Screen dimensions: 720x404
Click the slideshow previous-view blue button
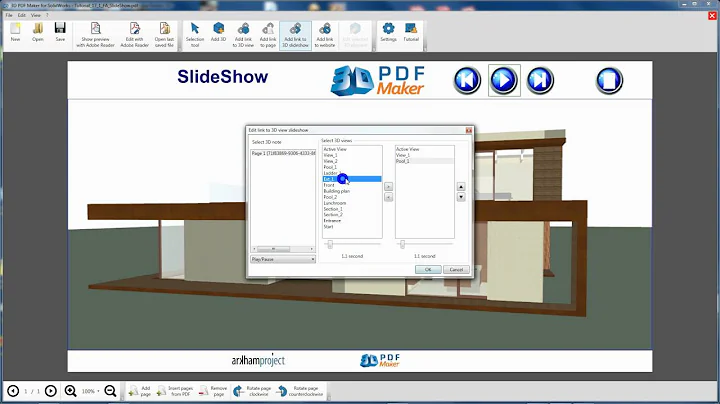(467, 80)
